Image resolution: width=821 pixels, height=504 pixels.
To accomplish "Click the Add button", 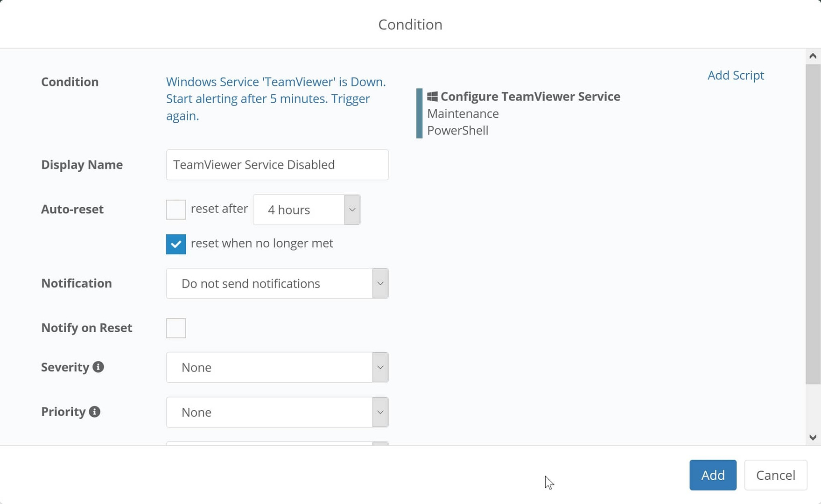I will click(x=713, y=475).
